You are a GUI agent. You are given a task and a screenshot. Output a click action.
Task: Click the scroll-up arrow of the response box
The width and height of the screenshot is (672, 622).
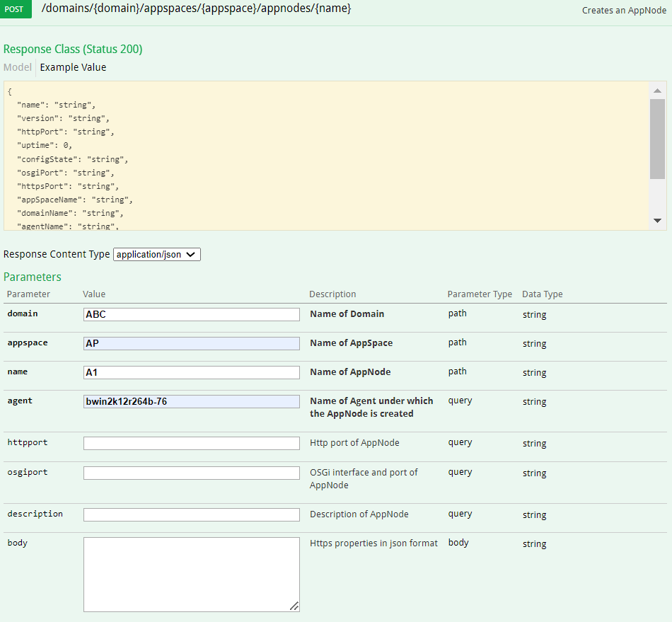click(x=657, y=91)
